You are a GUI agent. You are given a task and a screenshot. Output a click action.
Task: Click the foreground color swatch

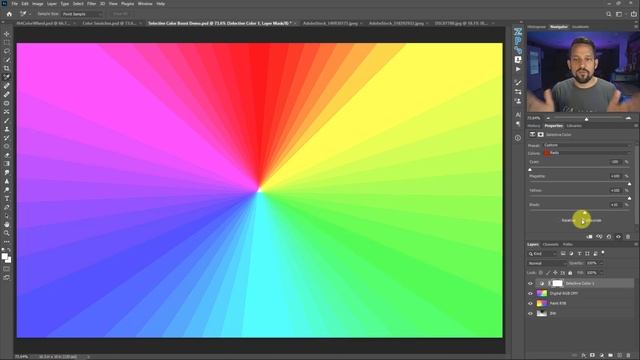tap(4, 256)
